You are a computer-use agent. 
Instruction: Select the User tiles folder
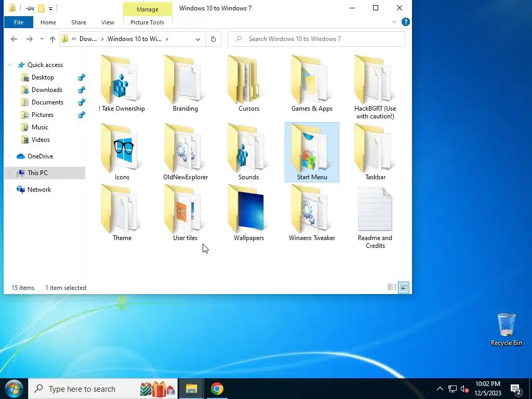185,213
